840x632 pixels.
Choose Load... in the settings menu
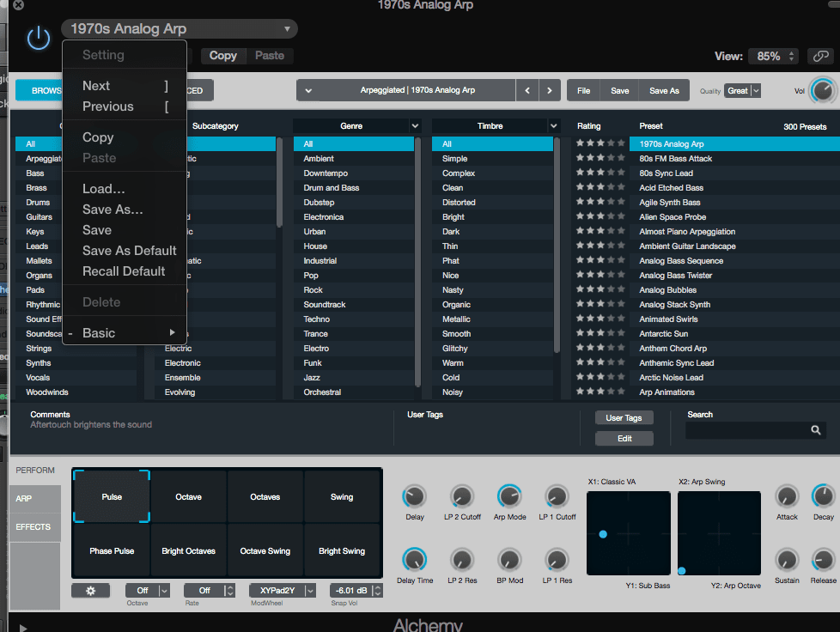[125, 189]
